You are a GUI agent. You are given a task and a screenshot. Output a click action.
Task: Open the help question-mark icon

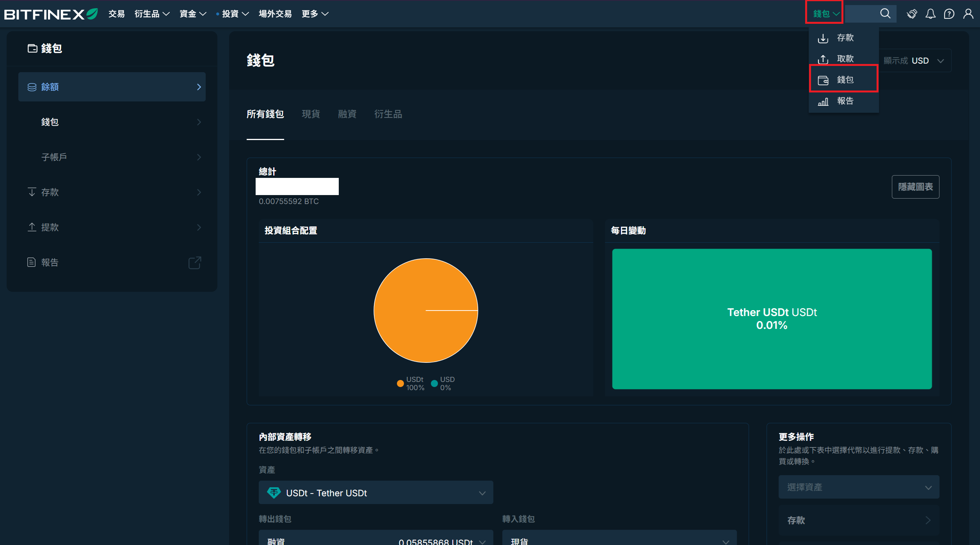click(x=949, y=14)
